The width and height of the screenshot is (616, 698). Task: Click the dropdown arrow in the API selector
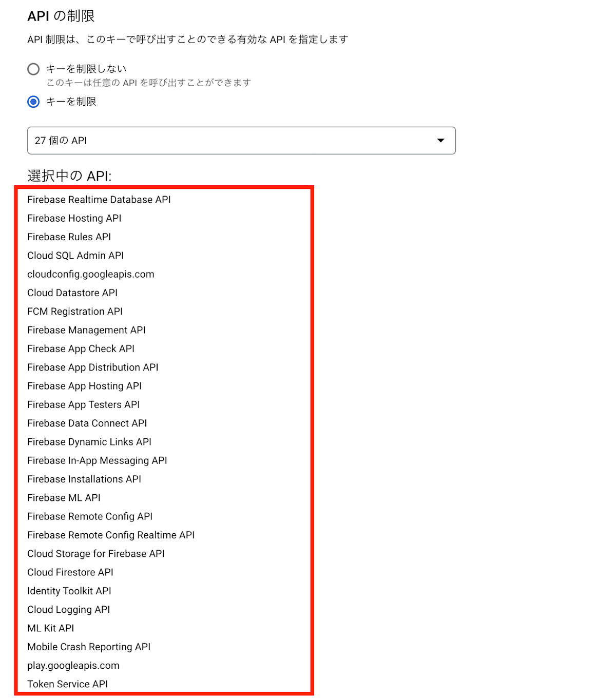tap(440, 141)
